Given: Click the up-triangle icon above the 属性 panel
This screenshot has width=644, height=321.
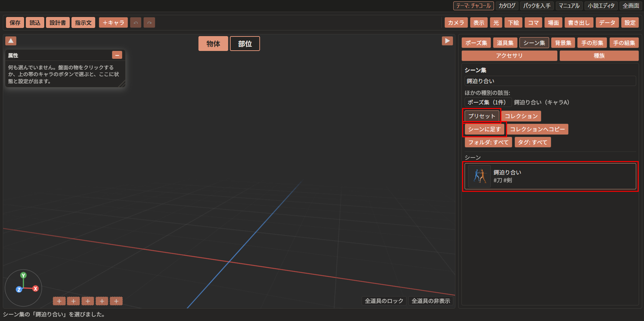Looking at the screenshot, I should tap(11, 41).
